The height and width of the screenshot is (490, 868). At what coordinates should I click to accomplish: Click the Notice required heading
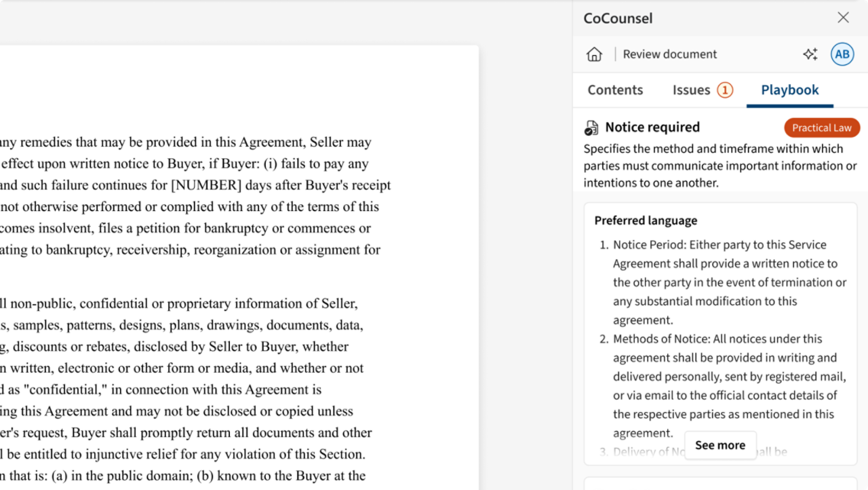point(652,127)
